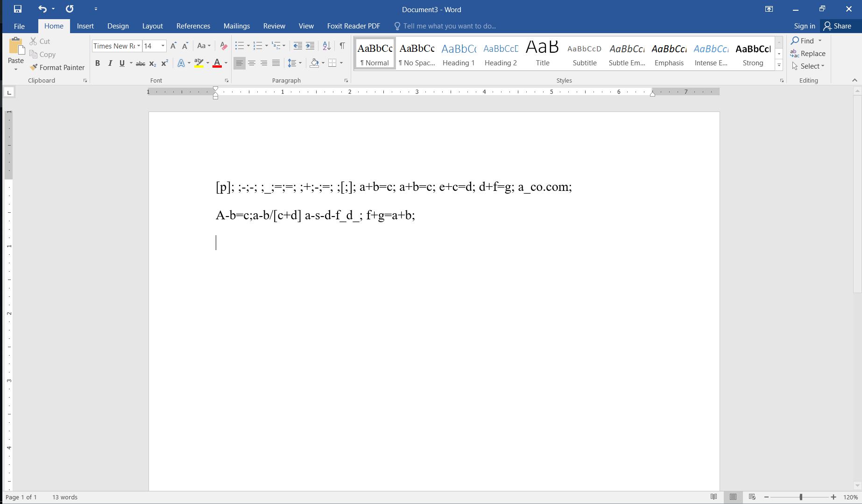
Task: Show paragraph marks with pilcrow icon
Action: 342,46
